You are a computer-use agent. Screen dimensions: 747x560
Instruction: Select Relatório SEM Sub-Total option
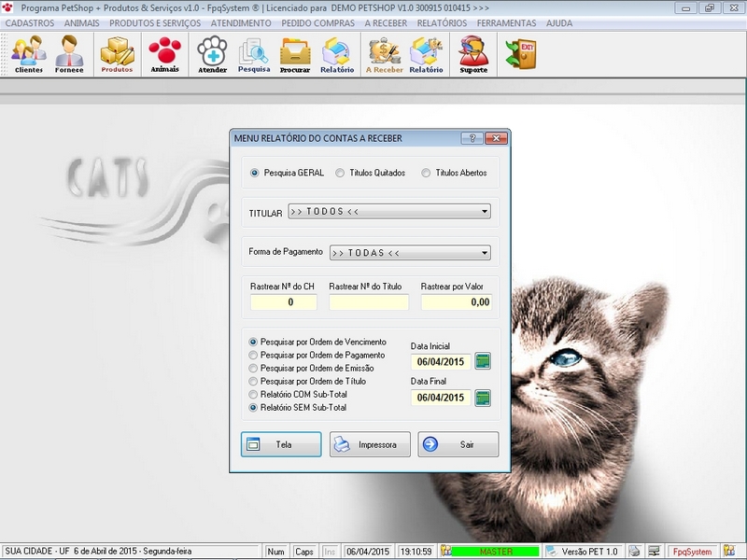click(298, 408)
